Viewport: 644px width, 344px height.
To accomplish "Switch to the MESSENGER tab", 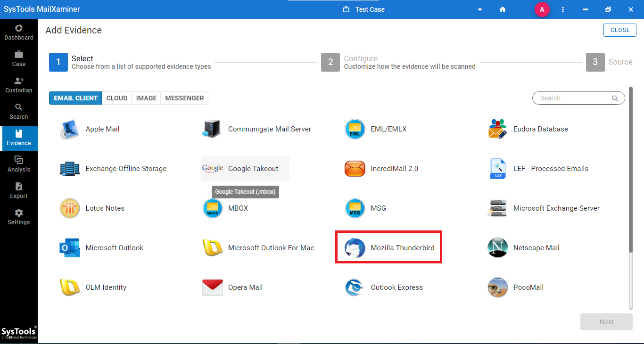I will (184, 98).
